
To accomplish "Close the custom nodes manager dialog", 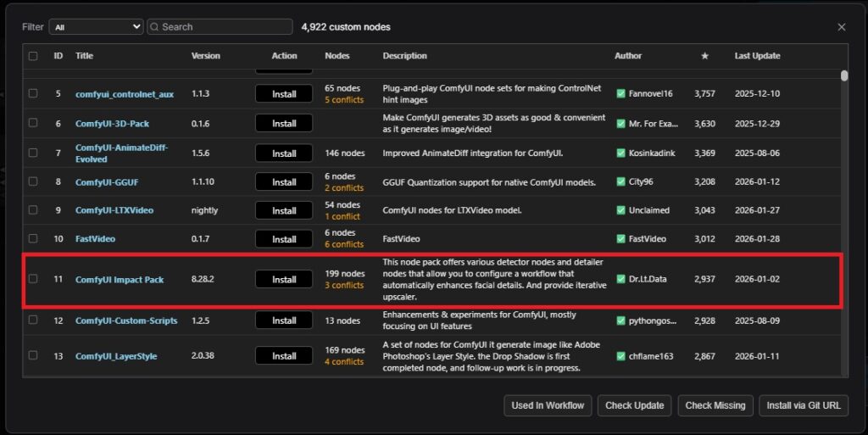I will click(841, 27).
